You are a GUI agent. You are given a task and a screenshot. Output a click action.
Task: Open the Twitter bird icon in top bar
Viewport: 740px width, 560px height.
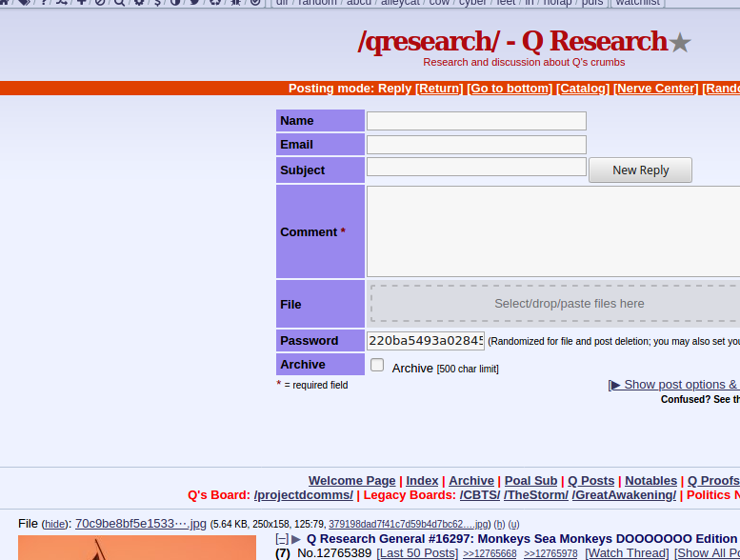coord(194,2)
